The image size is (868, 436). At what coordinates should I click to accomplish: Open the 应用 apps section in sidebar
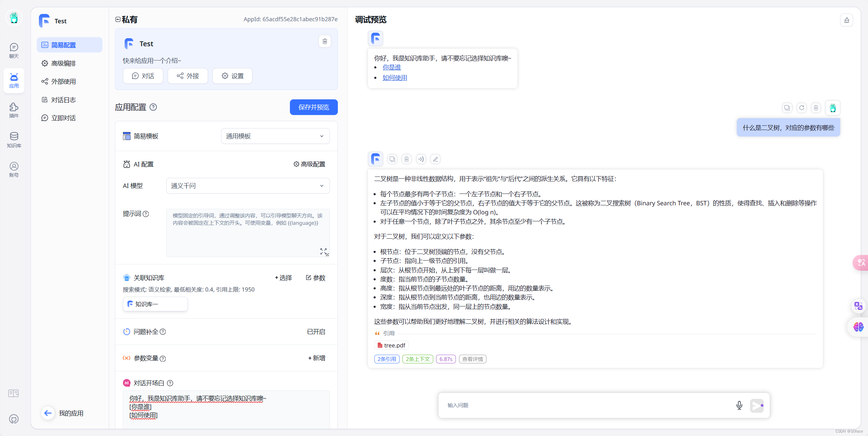click(x=14, y=81)
